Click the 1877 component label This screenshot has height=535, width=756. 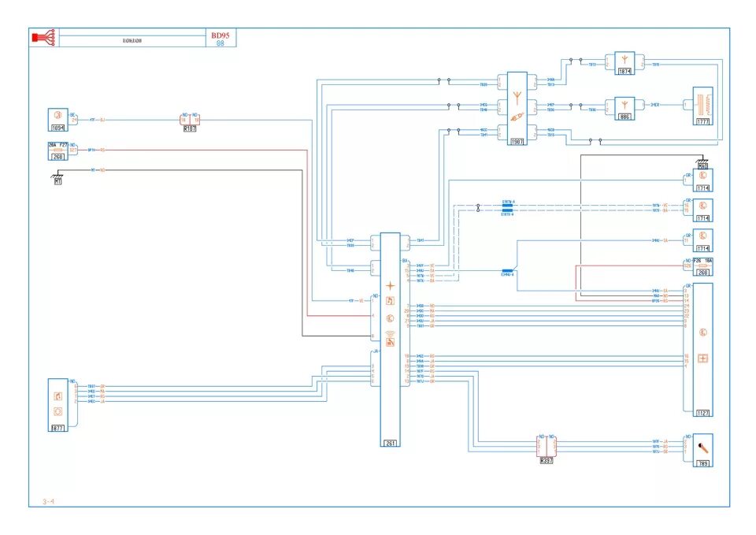click(x=57, y=428)
